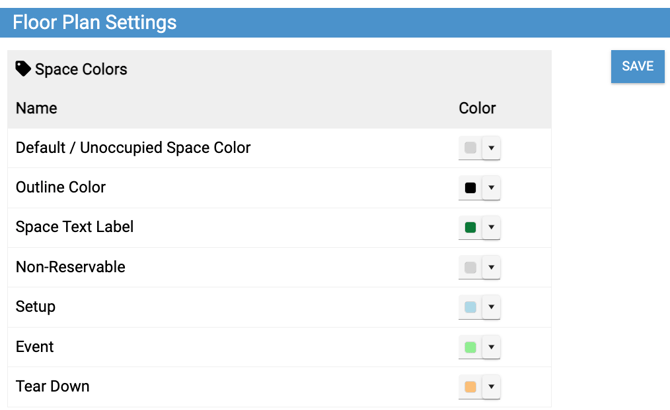Screen dimensions: 670x410
Task: Open the Setup color dropdown arrow
Action: tap(491, 307)
